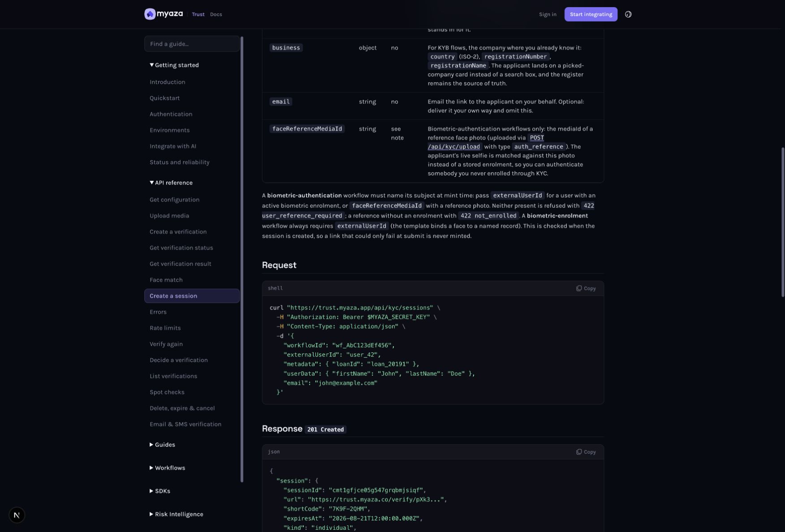785x532 pixels.
Task: Open the Environments page
Action: point(169,130)
